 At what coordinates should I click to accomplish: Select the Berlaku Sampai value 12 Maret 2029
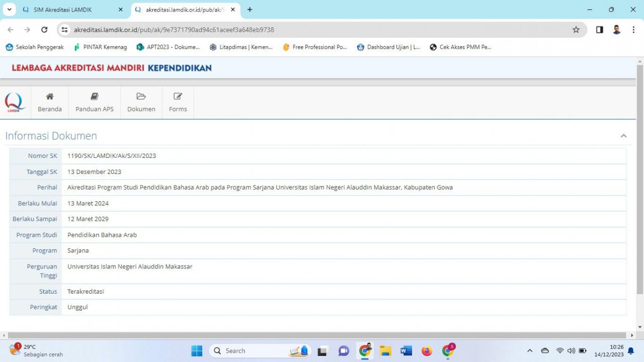(88, 219)
